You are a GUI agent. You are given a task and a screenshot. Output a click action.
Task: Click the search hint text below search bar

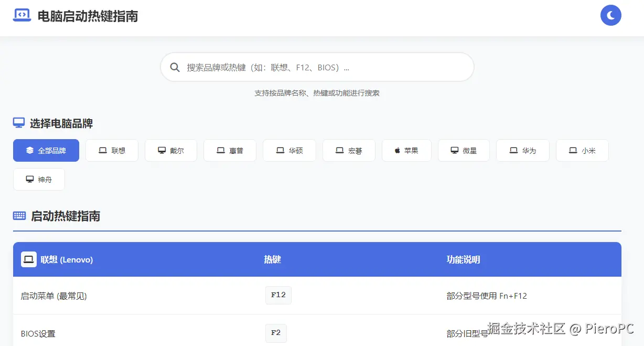click(x=317, y=93)
